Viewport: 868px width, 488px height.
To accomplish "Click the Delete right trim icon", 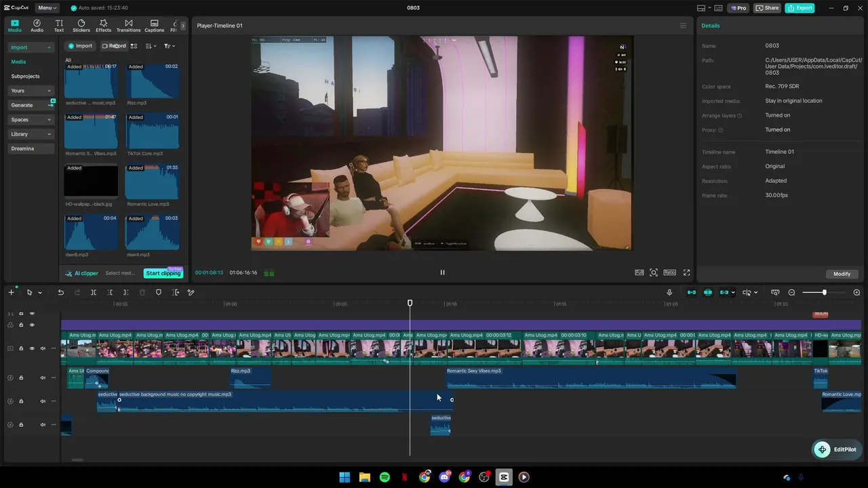I will (x=126, y=292).
